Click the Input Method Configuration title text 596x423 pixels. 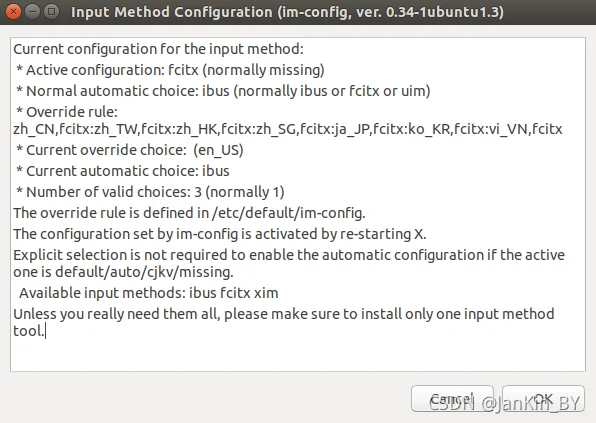[287, 12]
